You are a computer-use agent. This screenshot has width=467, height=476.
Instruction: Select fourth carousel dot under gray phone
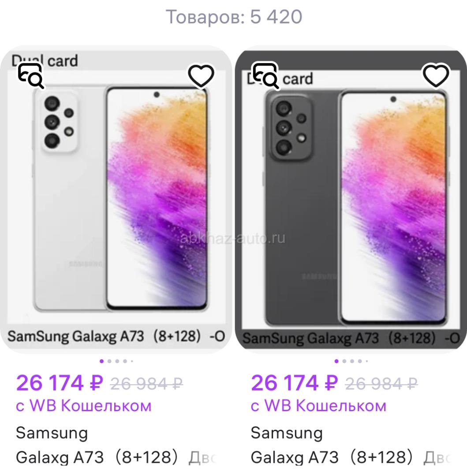pyautogui.click(x=360, y=361)
